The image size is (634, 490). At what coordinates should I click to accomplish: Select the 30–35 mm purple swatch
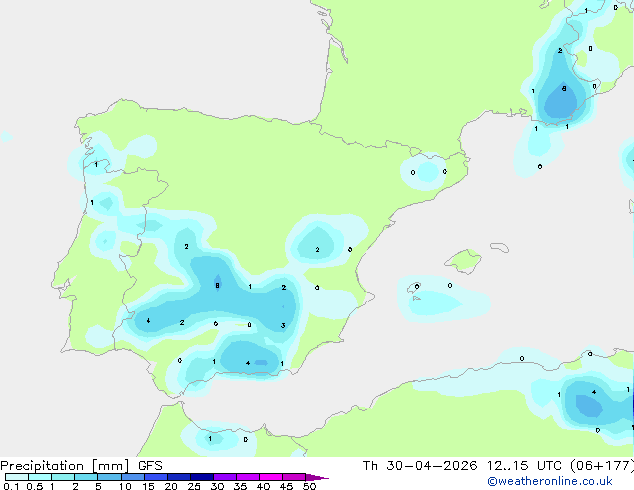(224, 477)
